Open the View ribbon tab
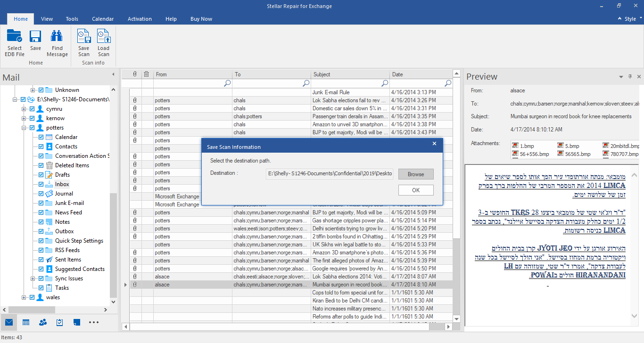644x343 pixels. tap(47, 19)
